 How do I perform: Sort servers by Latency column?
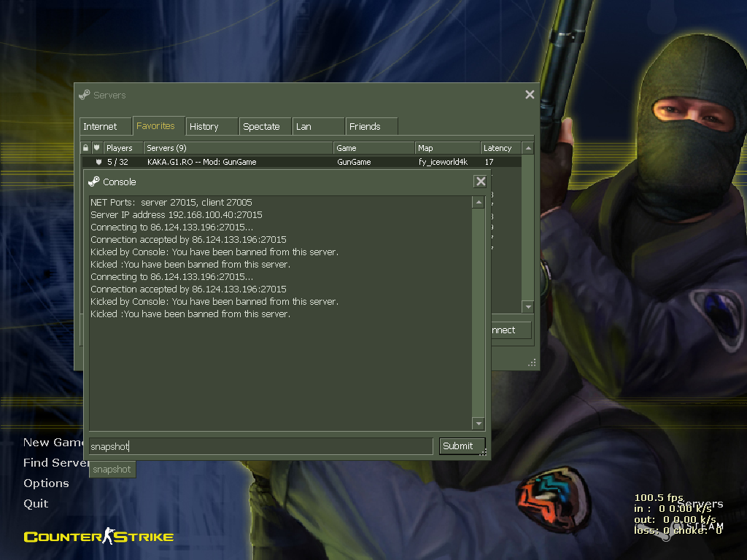(500, 148)
